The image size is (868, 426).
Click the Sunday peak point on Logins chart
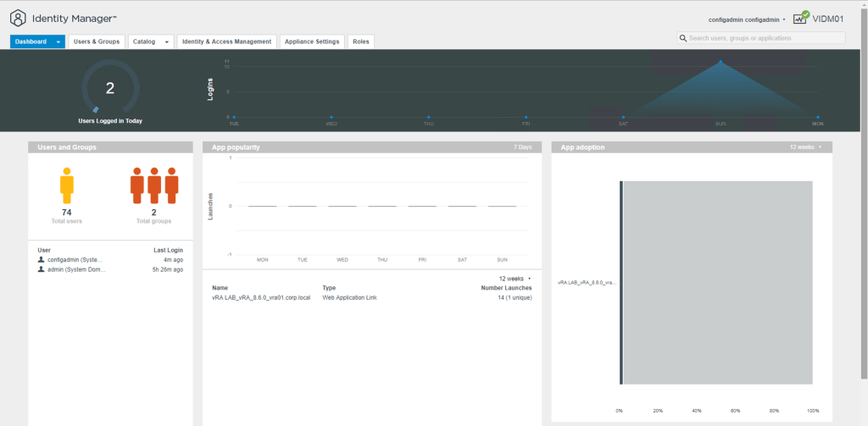[721, 62]
